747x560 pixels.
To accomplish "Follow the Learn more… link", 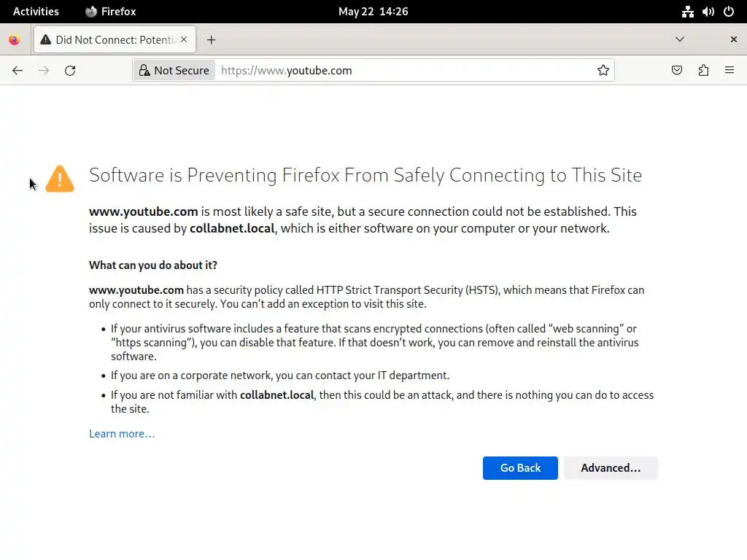I will pyautogui.click(x=122, y=434).
